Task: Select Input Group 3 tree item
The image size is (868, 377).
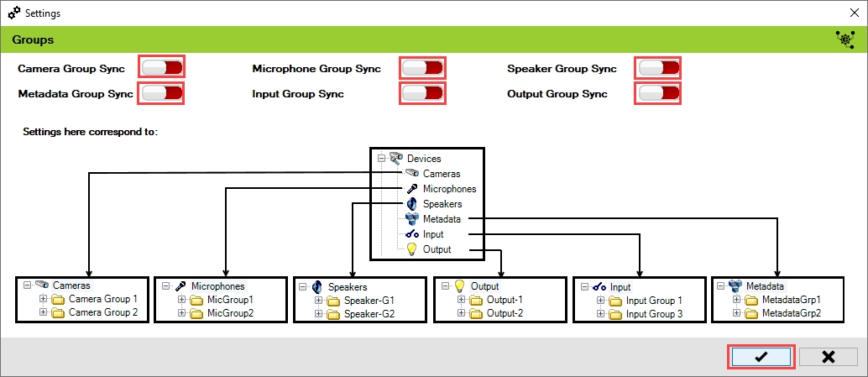Action: click(x=654, y=314)
